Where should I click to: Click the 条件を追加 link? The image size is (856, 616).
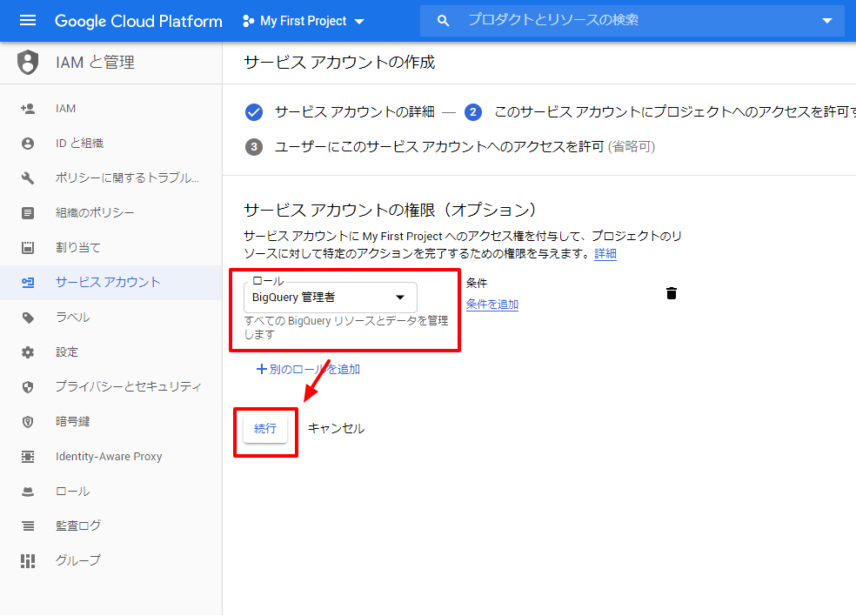point(492,303)
